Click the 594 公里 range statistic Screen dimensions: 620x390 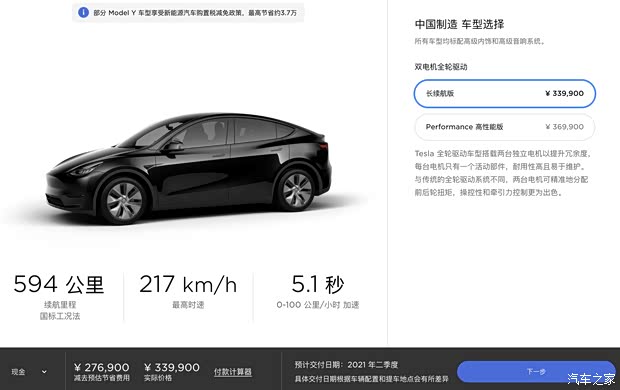[x=59, y=297]
